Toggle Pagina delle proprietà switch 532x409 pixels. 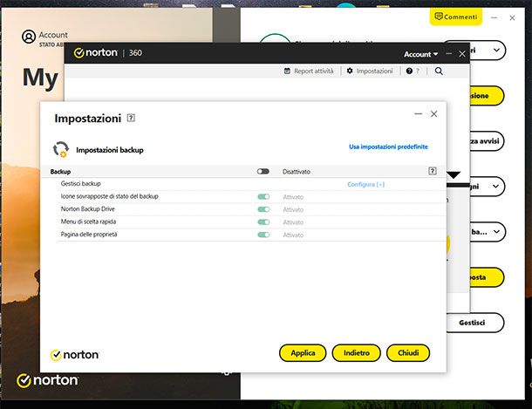click(263, 235)
